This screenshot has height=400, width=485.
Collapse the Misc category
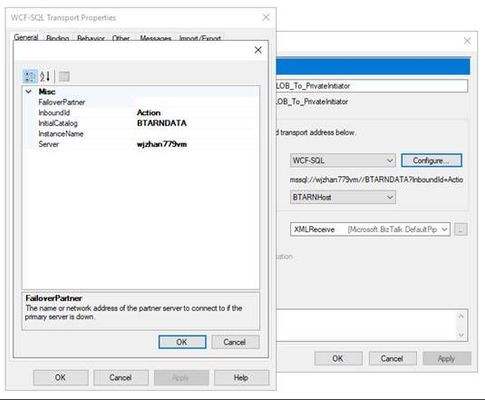(x=29, y=91)
